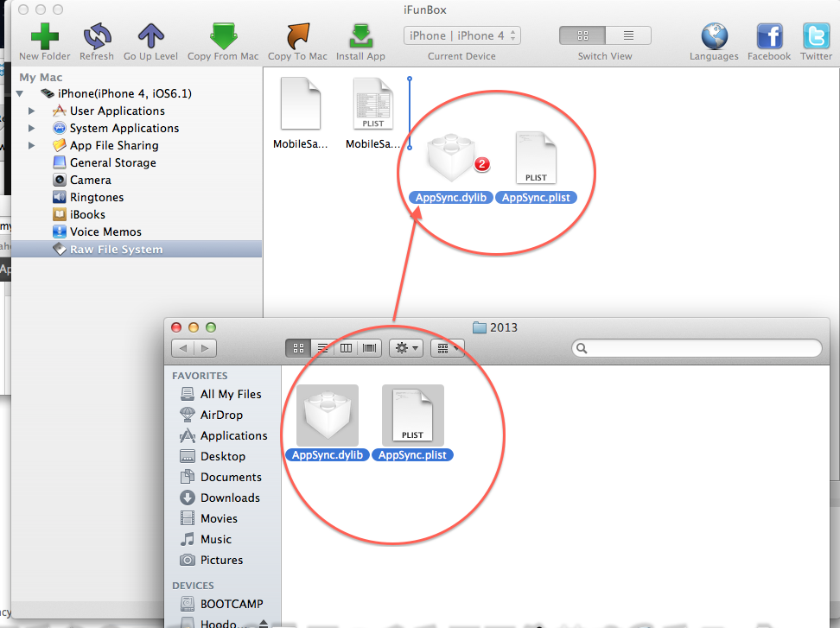This screenshot has width=840, height=628.
Task: Collapse the iPhone(iPhone 4, iOS6.1) tree node
Action: coord(20,93)
